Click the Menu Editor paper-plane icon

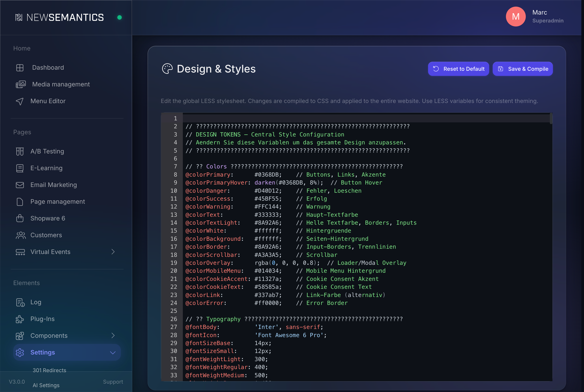20,101
